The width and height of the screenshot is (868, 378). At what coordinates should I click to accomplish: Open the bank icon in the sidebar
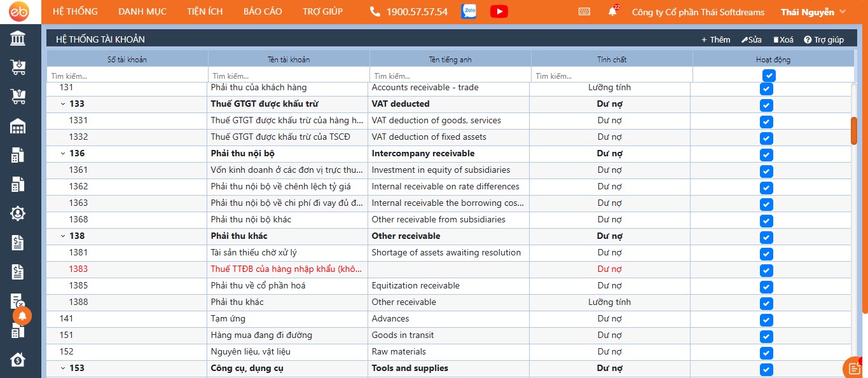(18, 39)
